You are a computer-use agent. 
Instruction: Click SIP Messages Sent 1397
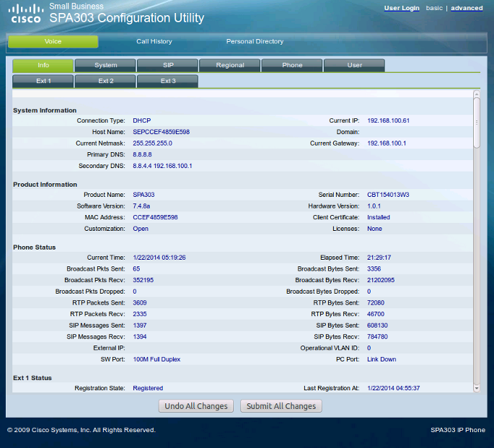tap(140, 325)
